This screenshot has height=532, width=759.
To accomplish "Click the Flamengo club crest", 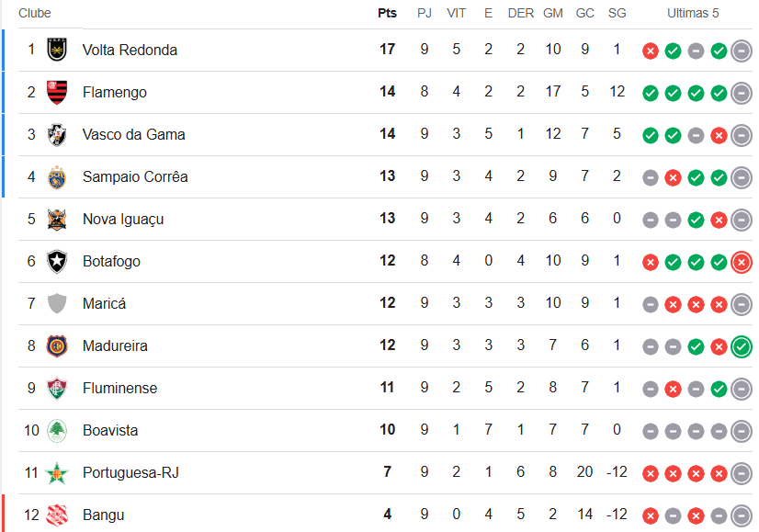I will pos(57,92).
